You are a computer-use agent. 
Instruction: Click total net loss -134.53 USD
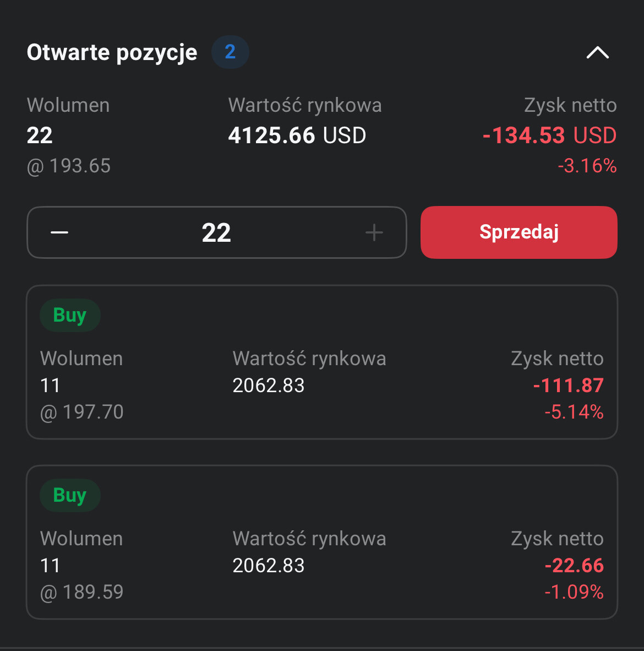549,135
